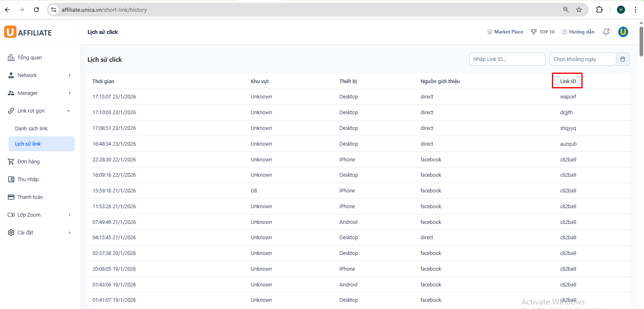Open the Market Place link

pos(505,32)
